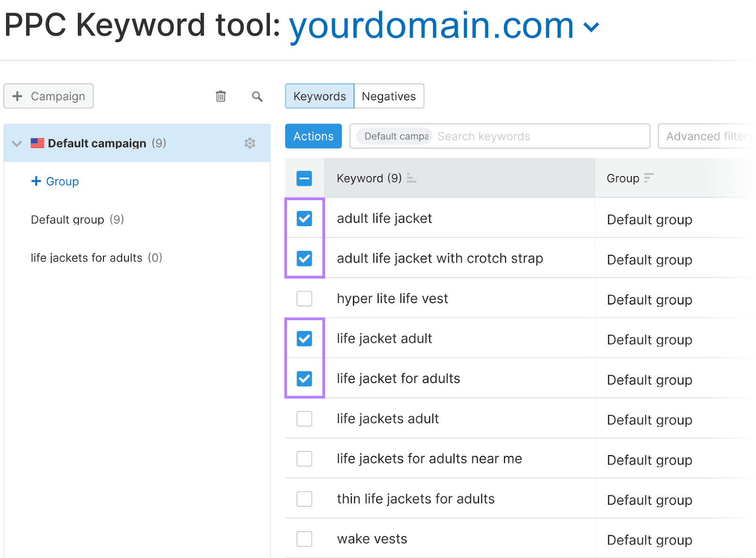Click the trash delete icon
Viewport: 756px width, 558px height.
pos(221,96)
